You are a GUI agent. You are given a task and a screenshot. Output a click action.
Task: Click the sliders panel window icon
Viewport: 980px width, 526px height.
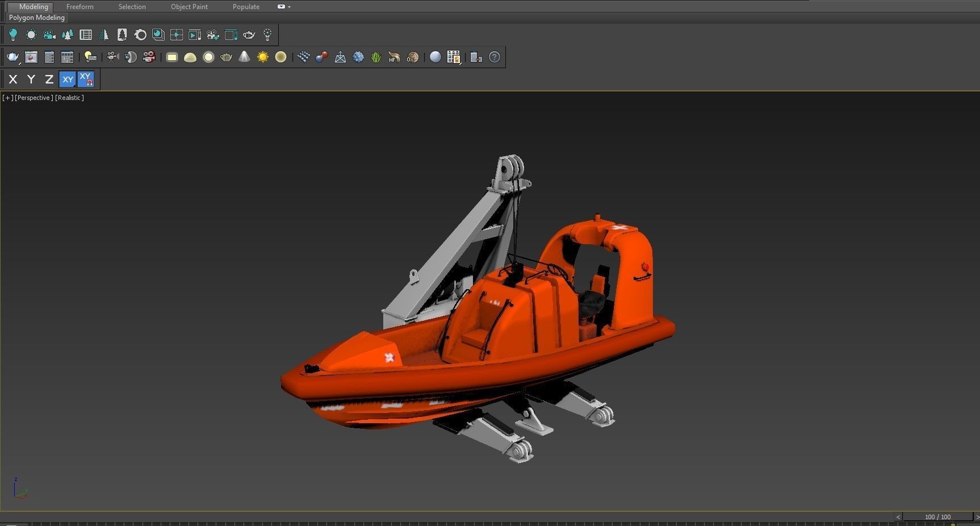[x=68, y=57]
